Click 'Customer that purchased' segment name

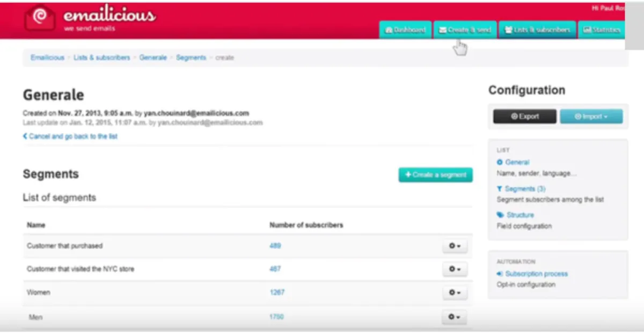(65, 246)
